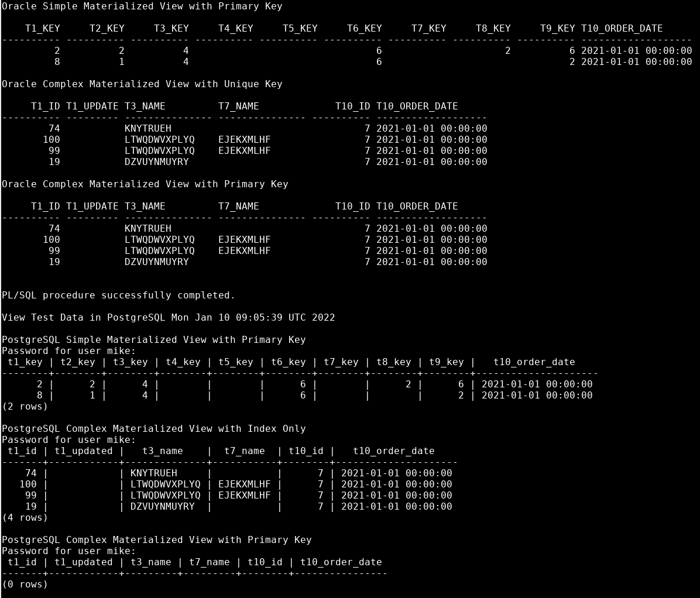Click the "(0 rows)" result count
Screen dimensions: 700x598
25,584
